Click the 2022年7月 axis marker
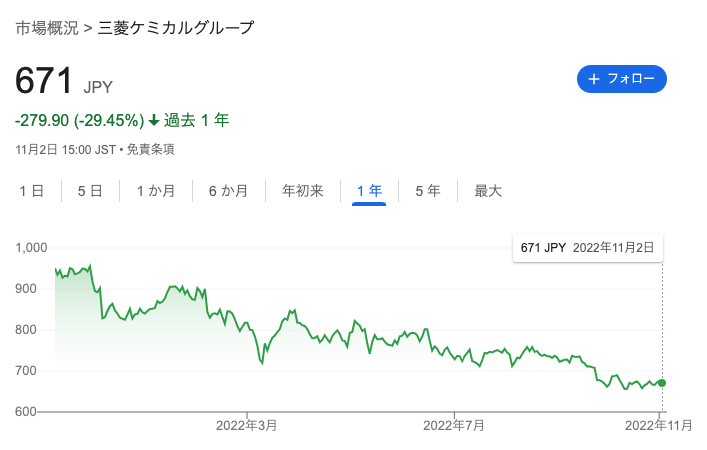Screen dimensions: 707x450 pyautogui.click(x=454, y=425)
